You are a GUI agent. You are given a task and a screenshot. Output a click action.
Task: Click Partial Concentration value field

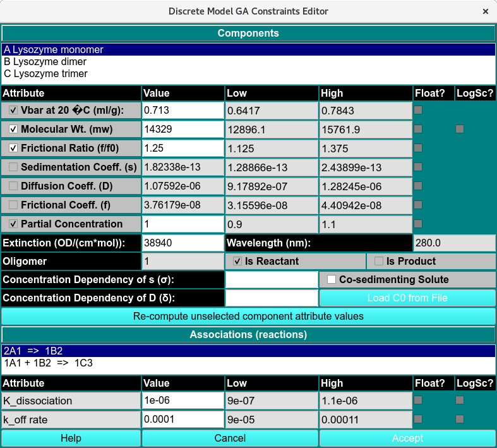[x=183, y=224]
